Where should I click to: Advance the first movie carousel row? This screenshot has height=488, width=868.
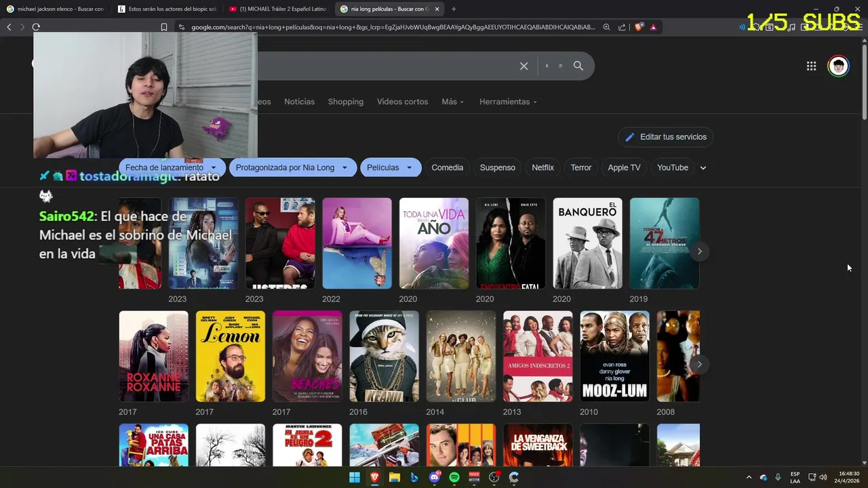click(699, 251)
